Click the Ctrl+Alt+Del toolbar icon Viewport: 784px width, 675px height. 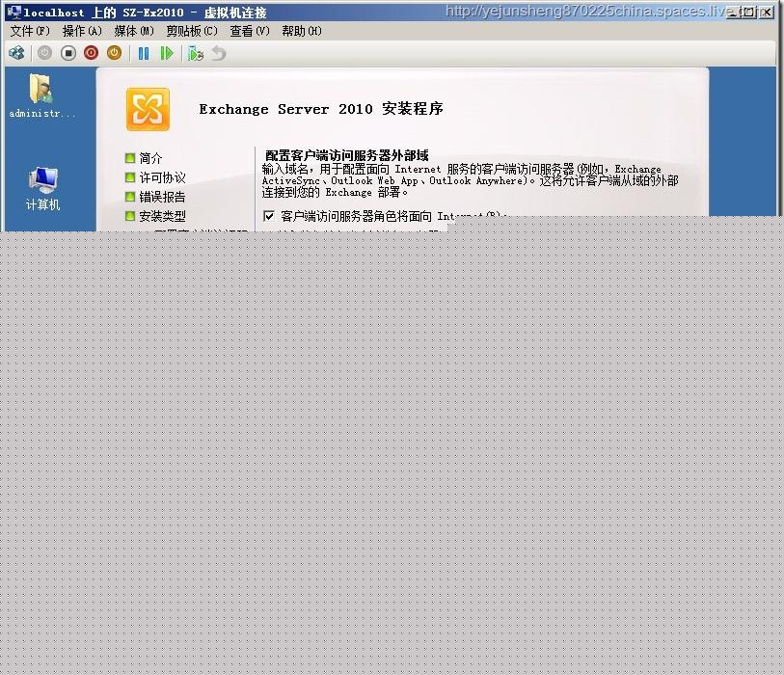point(16,53)
